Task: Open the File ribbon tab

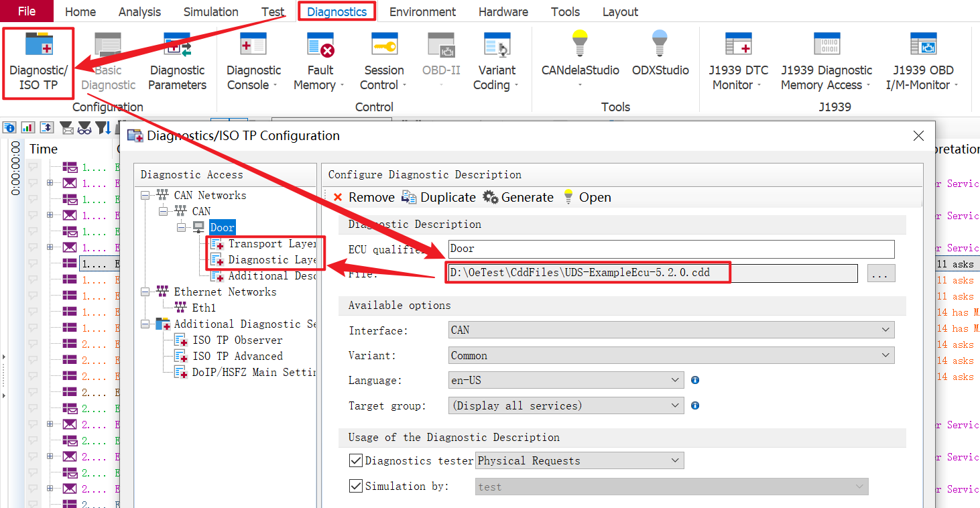Action: tap(27, 11)
